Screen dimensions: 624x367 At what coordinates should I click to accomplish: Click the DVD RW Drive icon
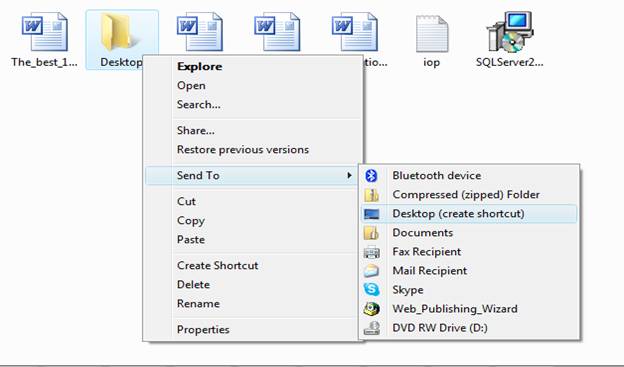tap(371, 328)
